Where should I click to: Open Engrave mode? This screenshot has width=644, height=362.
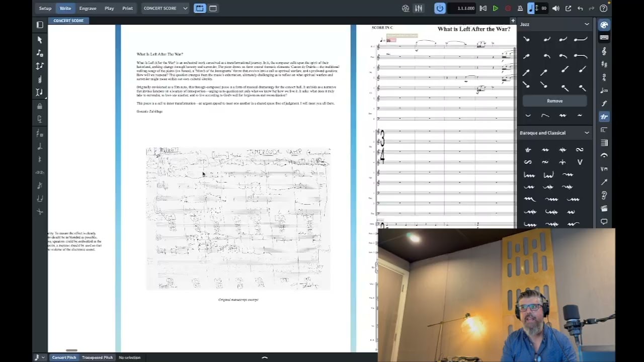[x=88, y=8]
